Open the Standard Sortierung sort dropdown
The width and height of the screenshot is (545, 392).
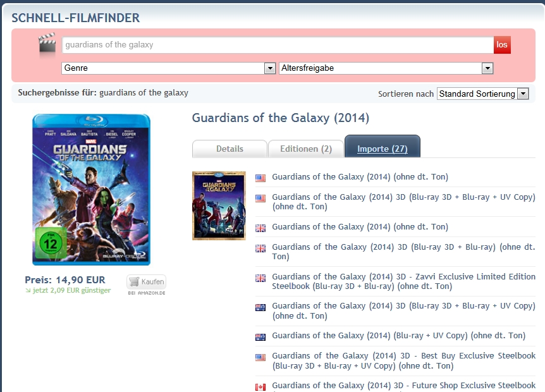click(483, 94)
